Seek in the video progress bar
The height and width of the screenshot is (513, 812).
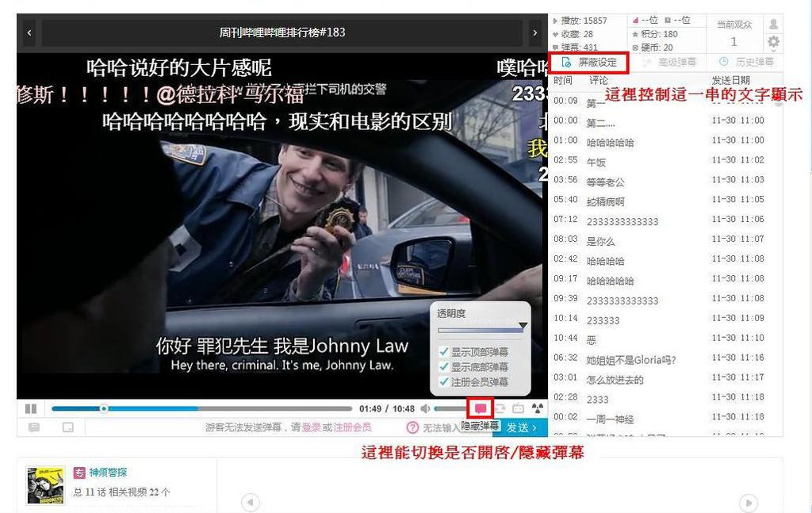(202, 408)
